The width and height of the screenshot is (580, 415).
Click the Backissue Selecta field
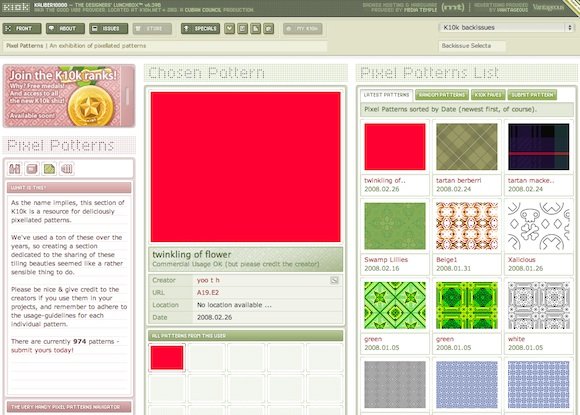tap(472, 45)
